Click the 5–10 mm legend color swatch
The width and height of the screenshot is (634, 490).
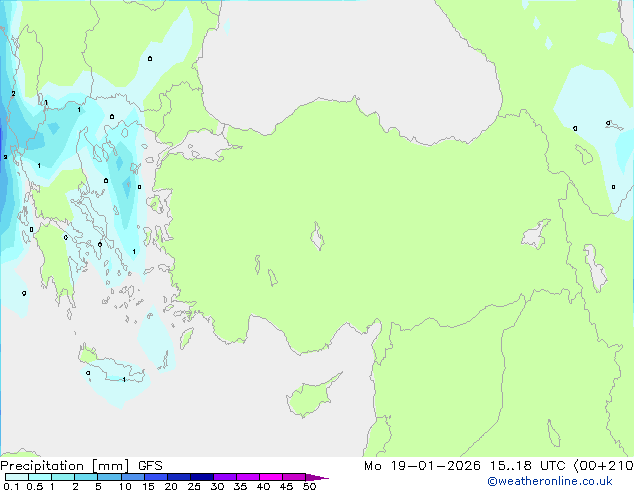[109, 477]
